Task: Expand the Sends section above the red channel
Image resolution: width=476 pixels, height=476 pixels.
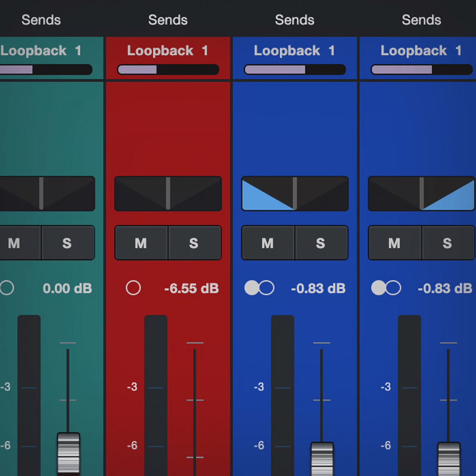Action: pos(168,20)
